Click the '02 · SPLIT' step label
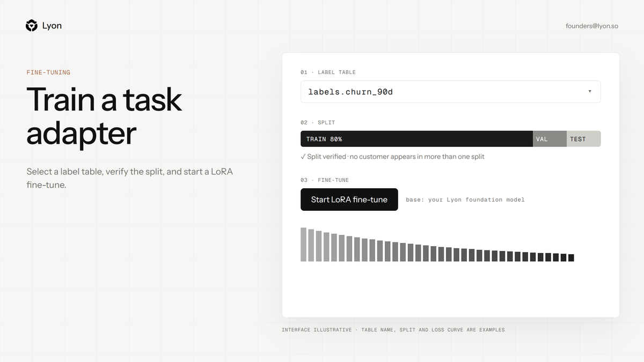The height and width of the screenshot is (362, 644). pos(318,123)
